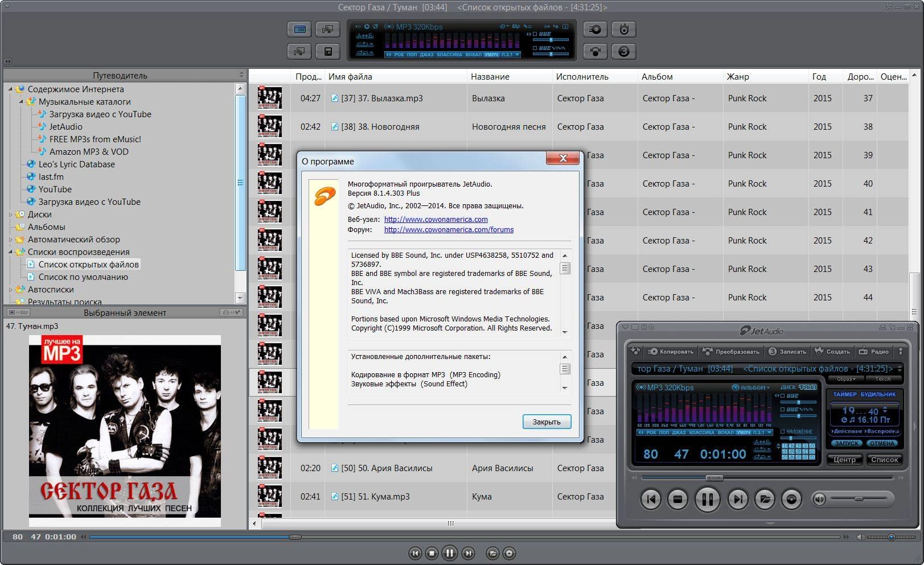Click Записать in the mini player
The image size is (924, 565).
click(787, 352)
